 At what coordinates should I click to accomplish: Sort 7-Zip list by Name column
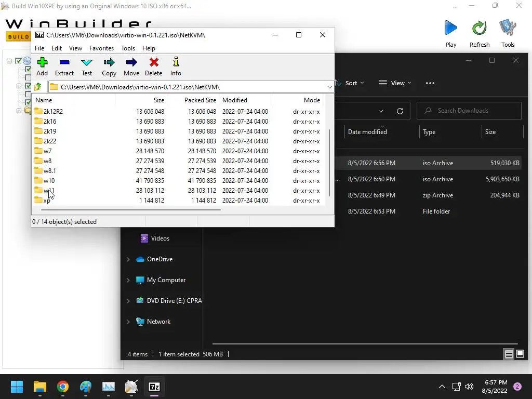[x=74, y=100]
